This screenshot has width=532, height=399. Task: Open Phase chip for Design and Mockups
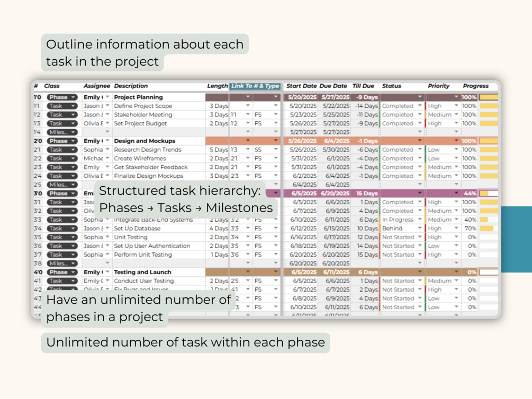tap(62, 141)
